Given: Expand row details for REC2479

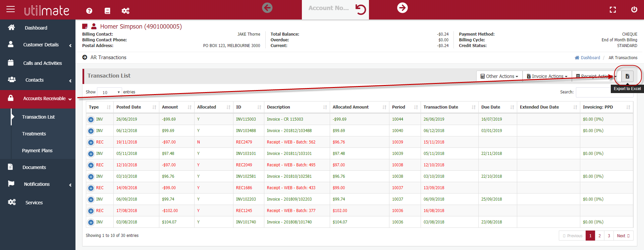Looking at the screenshot, I should tap(91, 142).
